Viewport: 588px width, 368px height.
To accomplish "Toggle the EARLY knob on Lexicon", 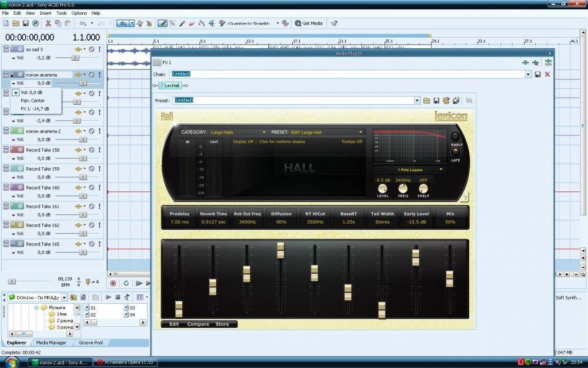I will [x=455, y=136].
